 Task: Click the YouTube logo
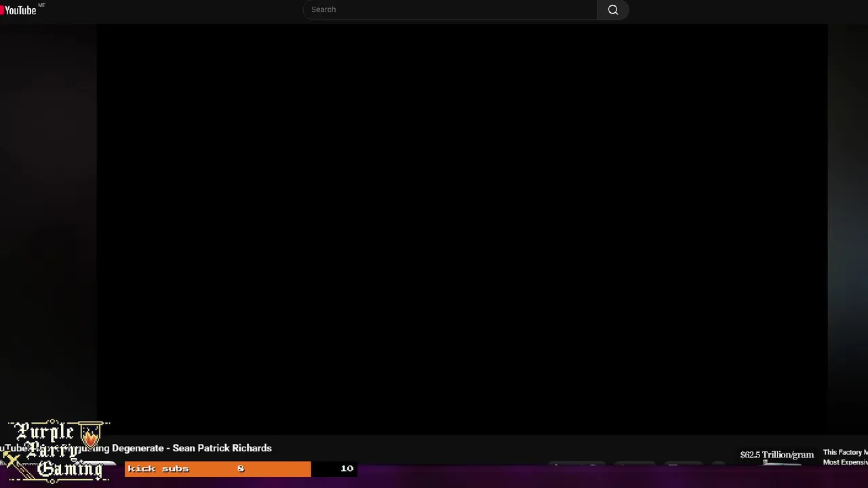(x=19, y=9)
